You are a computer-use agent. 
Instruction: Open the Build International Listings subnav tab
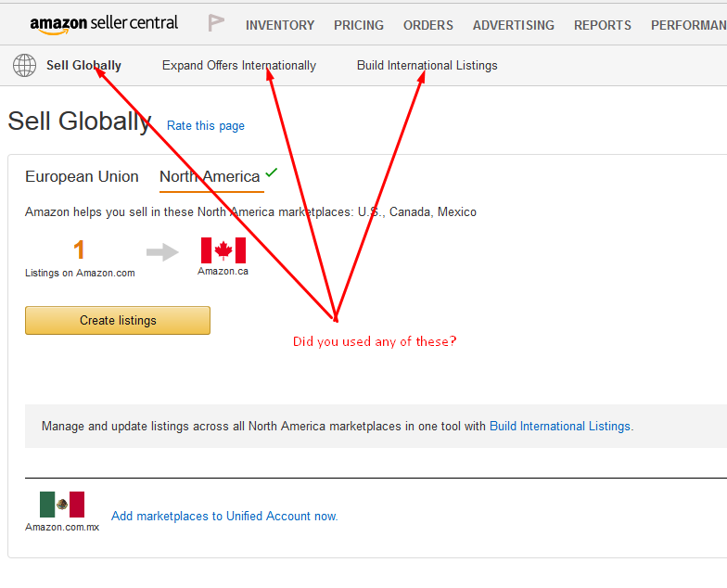point(427,65)
